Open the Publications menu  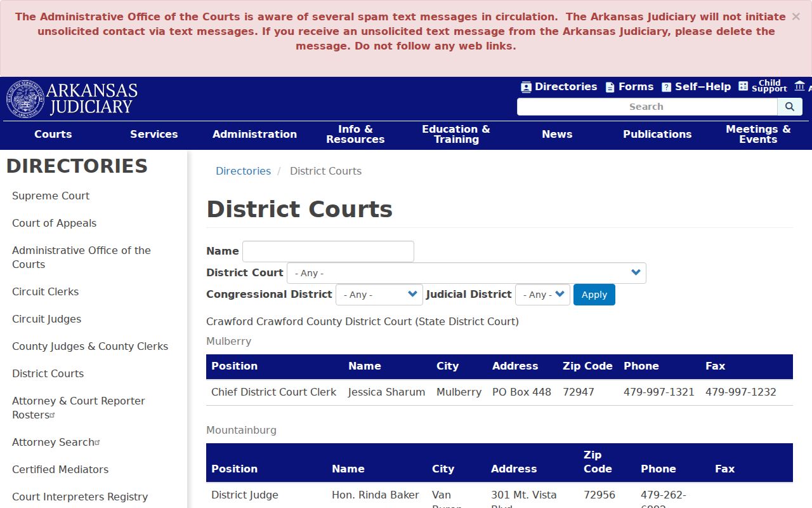pos(657,134)
